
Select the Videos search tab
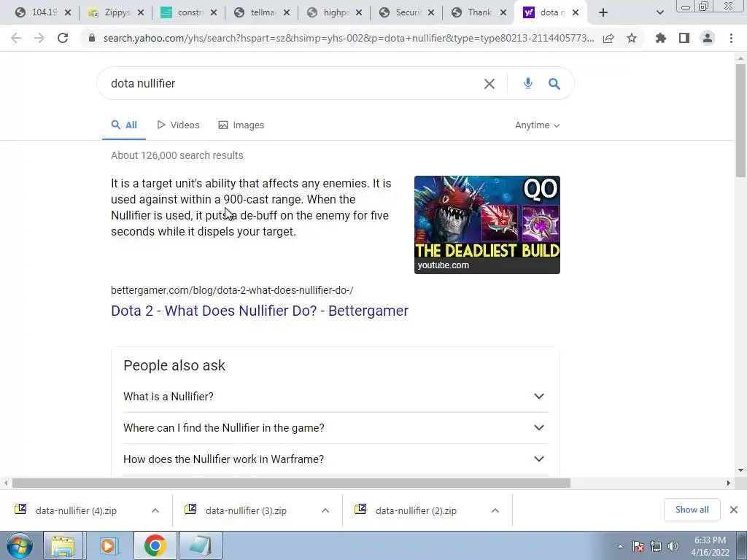(178, 125)
